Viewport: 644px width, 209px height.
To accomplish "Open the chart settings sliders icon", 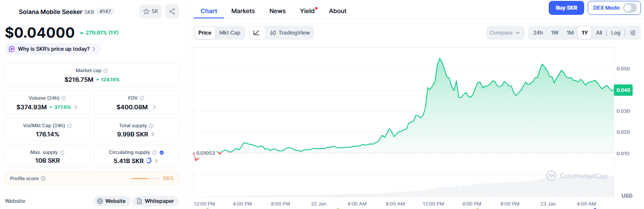I will click(x=633, y=33).
